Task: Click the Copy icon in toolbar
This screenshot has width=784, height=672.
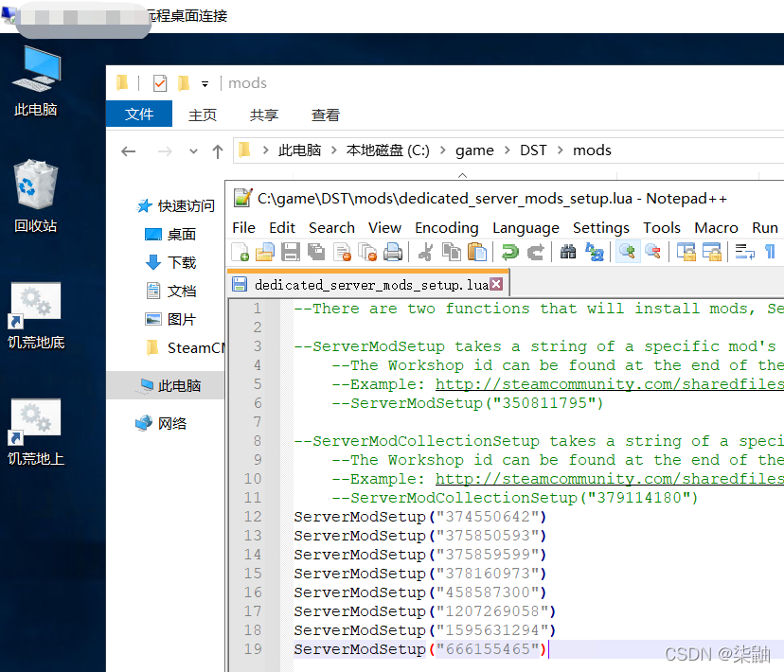Action: (x=452, y=253)
